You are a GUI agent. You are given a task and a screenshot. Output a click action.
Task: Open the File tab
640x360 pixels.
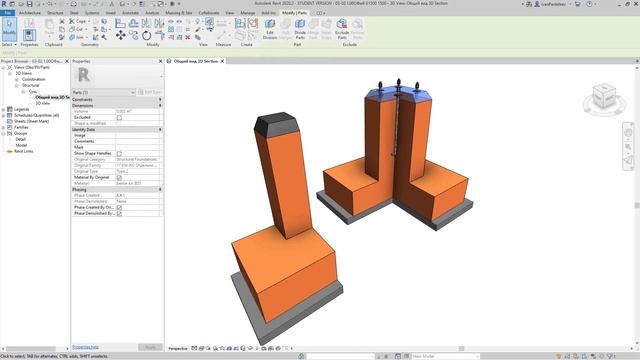(7, 13)
